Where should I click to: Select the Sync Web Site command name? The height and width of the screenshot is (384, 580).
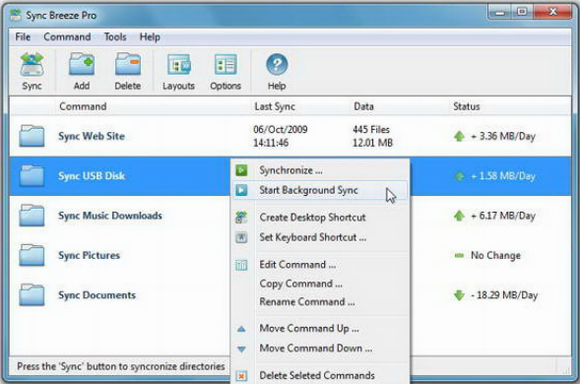91,136
